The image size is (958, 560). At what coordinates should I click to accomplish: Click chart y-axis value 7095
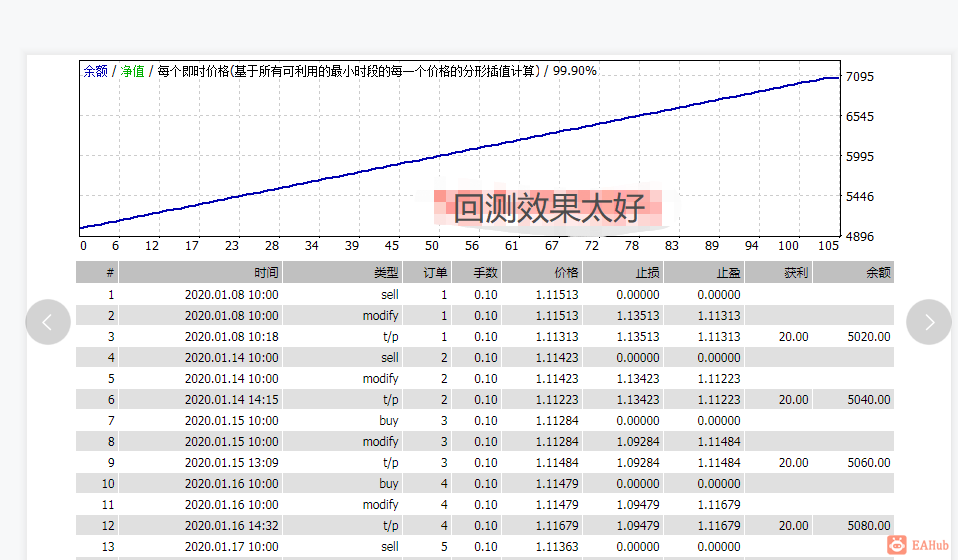pyautogui.click(x=860, y=77)
